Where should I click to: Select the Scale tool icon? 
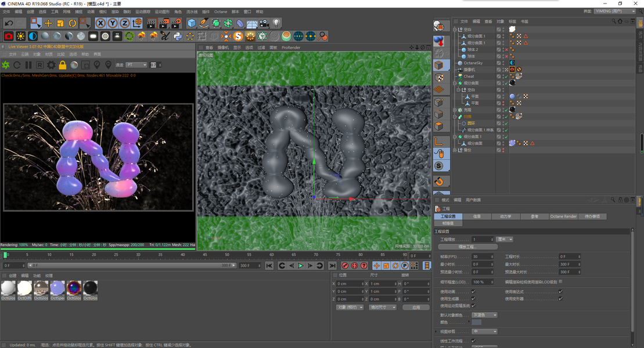[x=60, y=23]
